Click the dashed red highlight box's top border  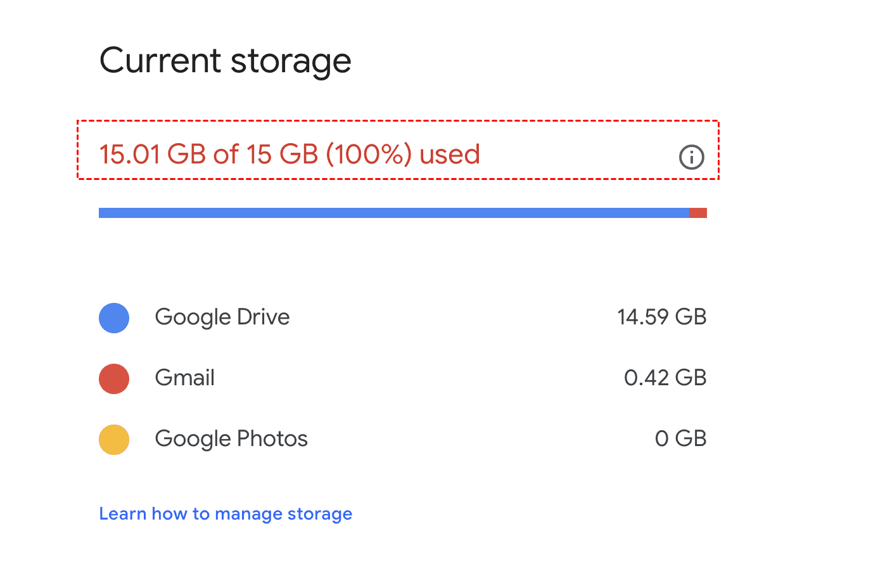coord(398,120)
